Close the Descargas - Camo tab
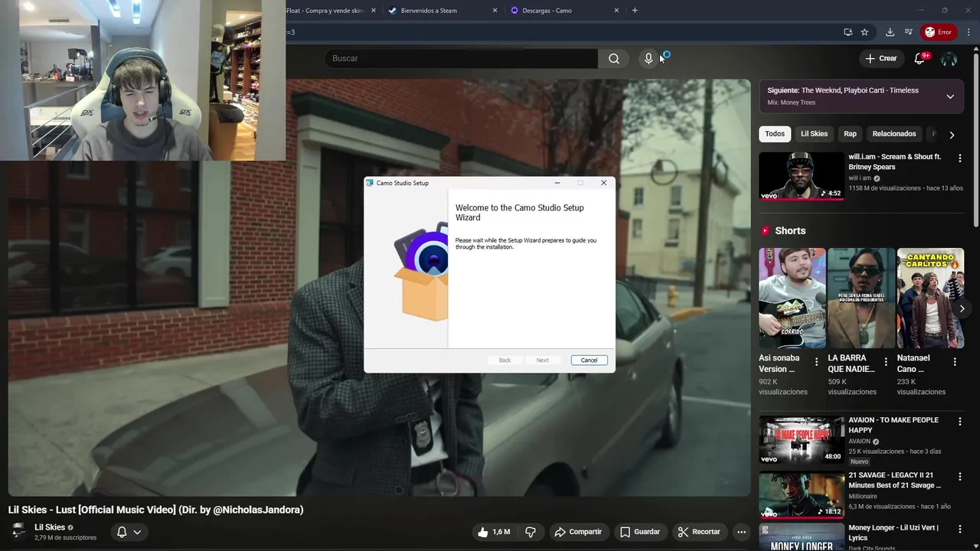Viewport: 980px width, 551px height. 616,11
